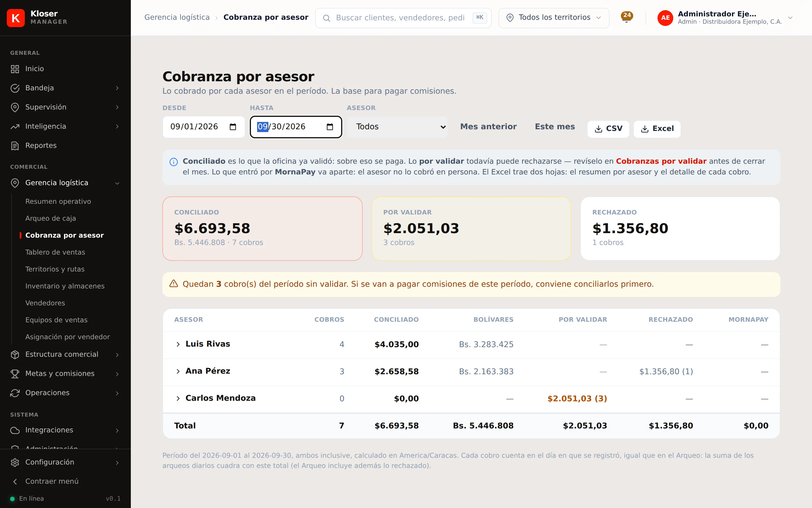Open Inventario y almacenes in the sidebar
The image size is (812, 508).
click(x=65, y=286)
